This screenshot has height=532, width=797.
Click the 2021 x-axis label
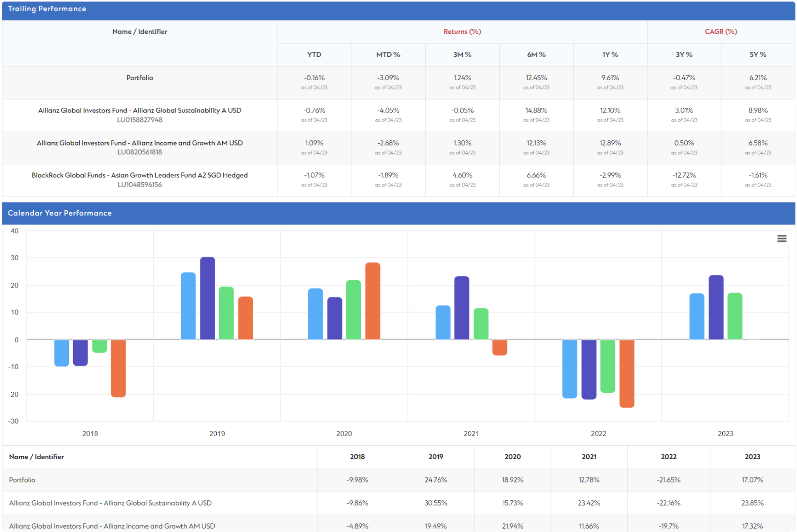coord(471,434)
